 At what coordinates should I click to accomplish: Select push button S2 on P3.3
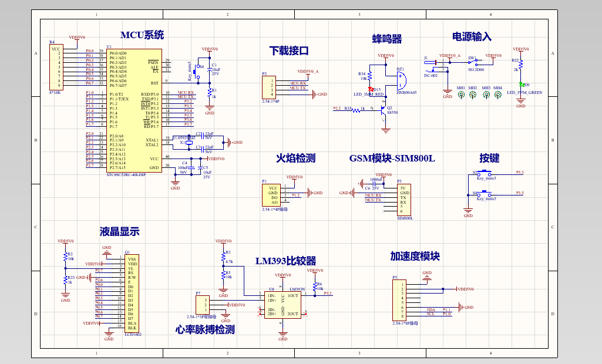485,173
